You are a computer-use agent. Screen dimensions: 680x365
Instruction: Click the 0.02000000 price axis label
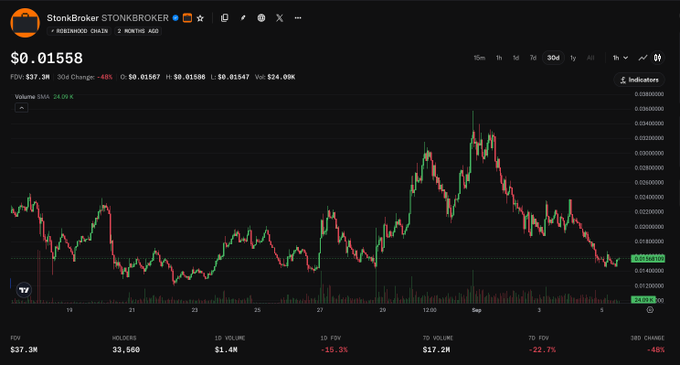649,227
